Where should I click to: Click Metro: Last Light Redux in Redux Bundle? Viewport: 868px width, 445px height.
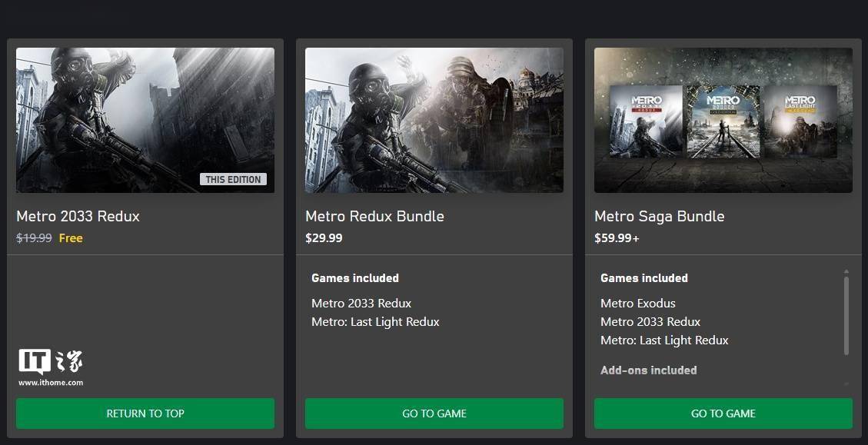click(x=375, y=321)
